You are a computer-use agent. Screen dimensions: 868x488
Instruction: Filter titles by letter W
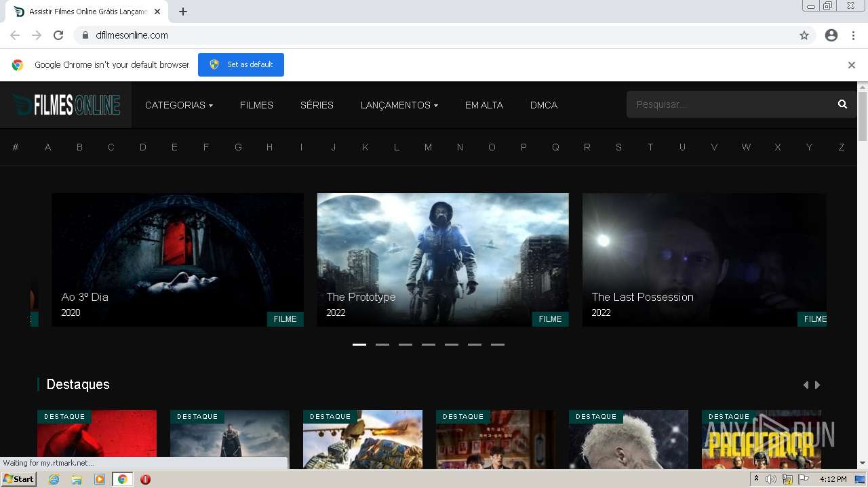[x=746, y=147]
